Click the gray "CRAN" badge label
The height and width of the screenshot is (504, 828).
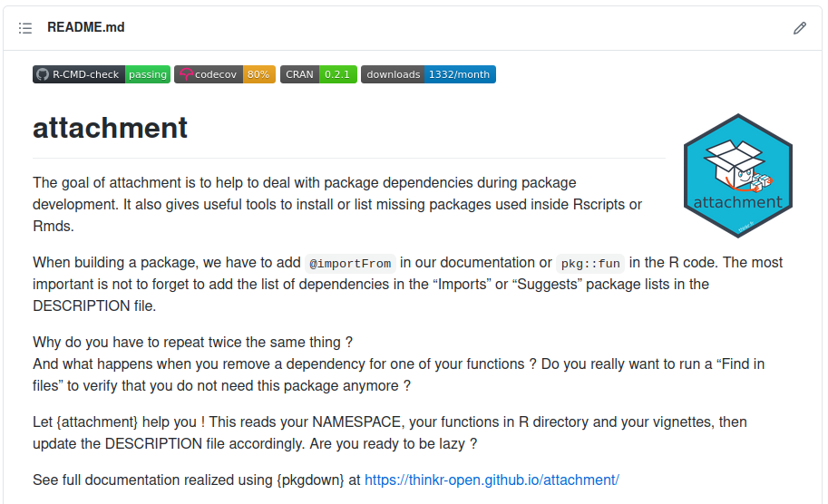click(x=299, y=74)
